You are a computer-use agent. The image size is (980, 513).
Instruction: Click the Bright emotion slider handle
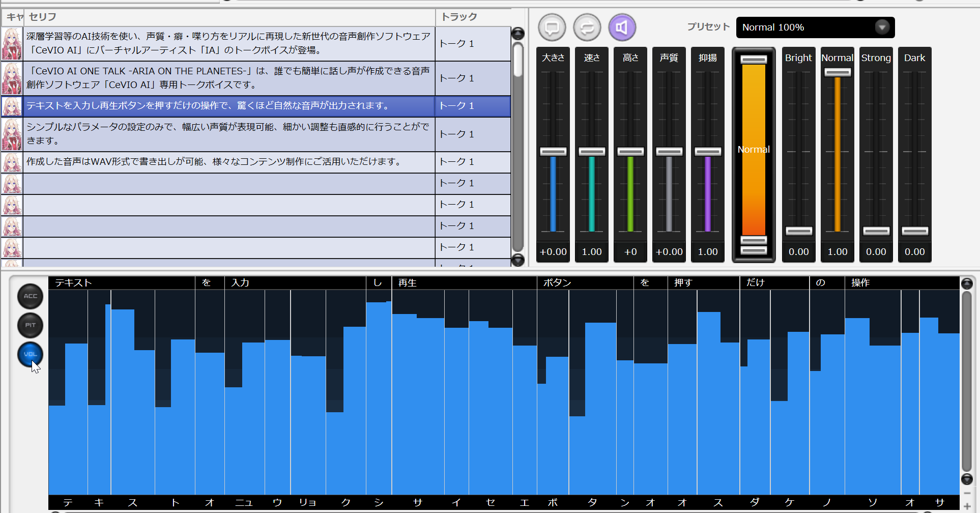[799, 231]
